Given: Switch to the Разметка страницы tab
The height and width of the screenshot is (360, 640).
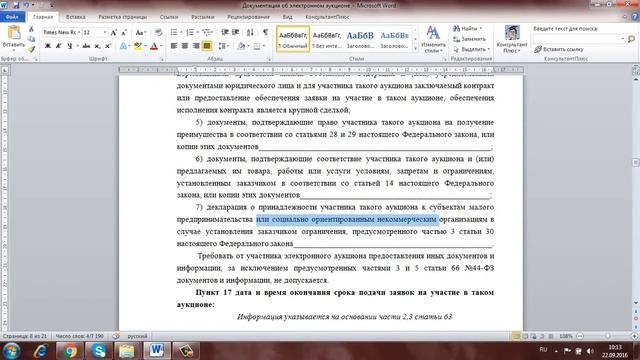Looking at the screenshot, I should (x=122, y=17).
